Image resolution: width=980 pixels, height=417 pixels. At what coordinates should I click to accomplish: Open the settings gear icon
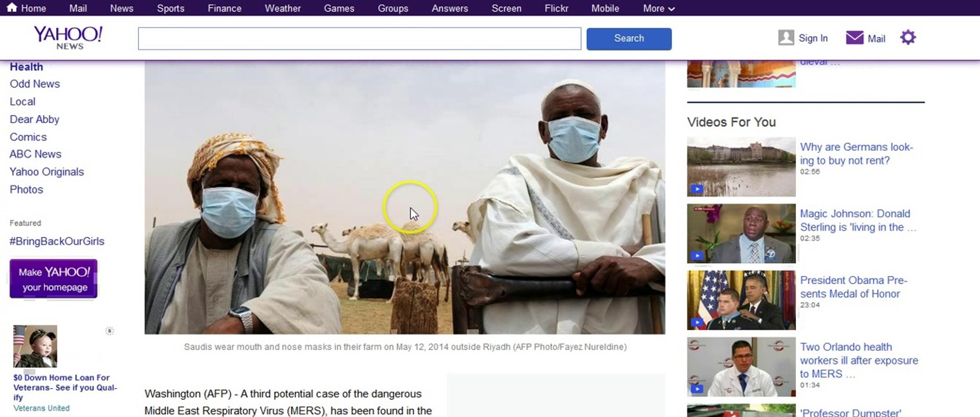pyautogui.click(x=908, y=38)
